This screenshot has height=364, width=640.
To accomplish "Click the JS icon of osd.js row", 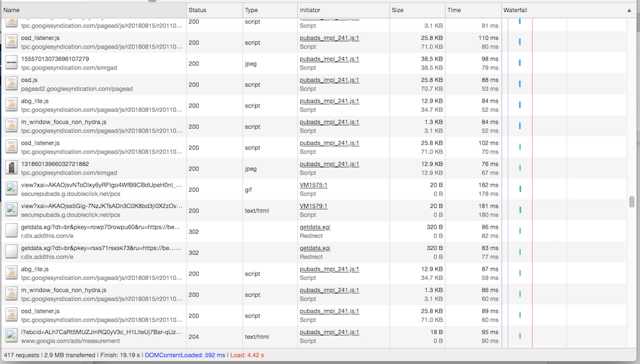I will (11, 84).
